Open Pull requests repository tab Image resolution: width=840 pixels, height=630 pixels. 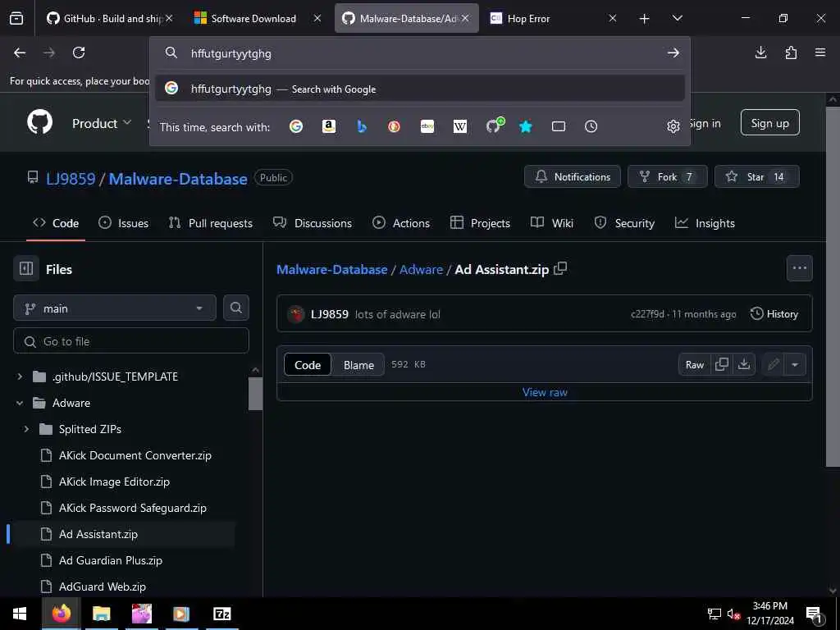pos(211,223)
